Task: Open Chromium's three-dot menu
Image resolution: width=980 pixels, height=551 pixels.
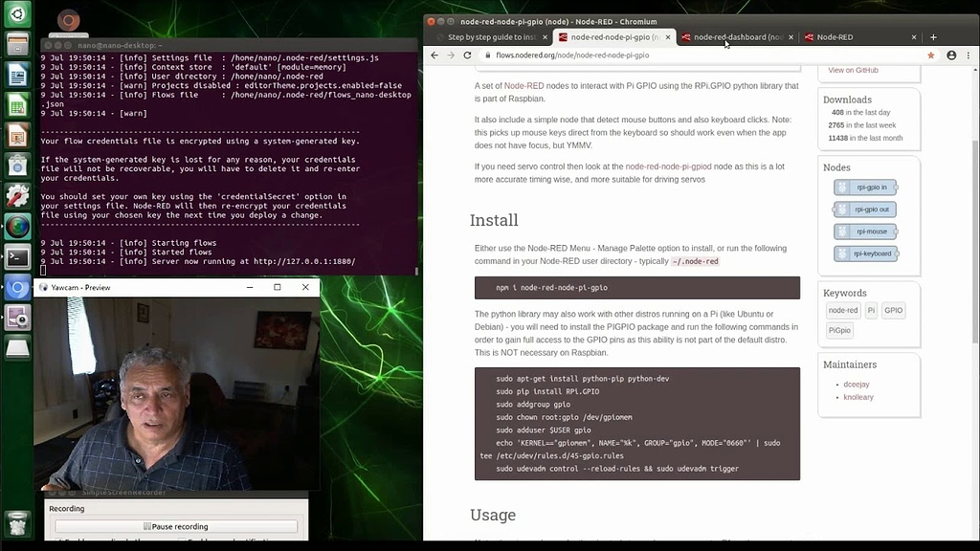Action: (970, 55)
